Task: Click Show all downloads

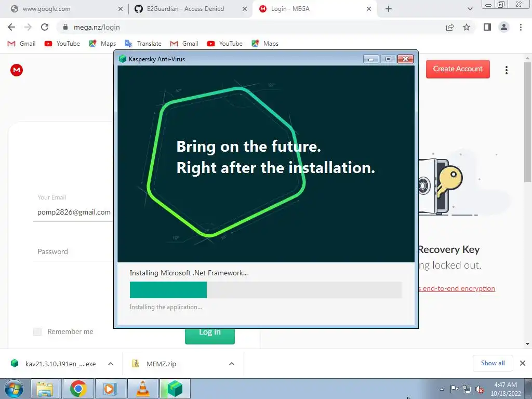Action: pyautogui.click(x=493, y=363)
